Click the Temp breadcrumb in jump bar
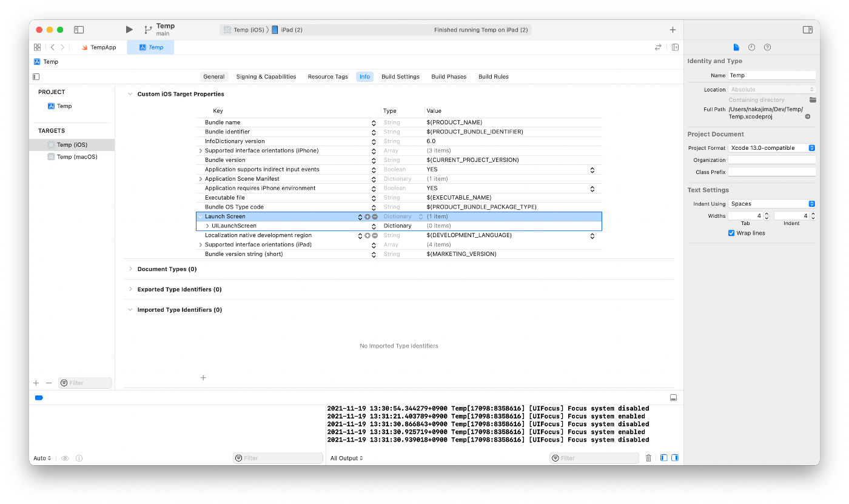This screenshot has width=849, height=504. 46,62
